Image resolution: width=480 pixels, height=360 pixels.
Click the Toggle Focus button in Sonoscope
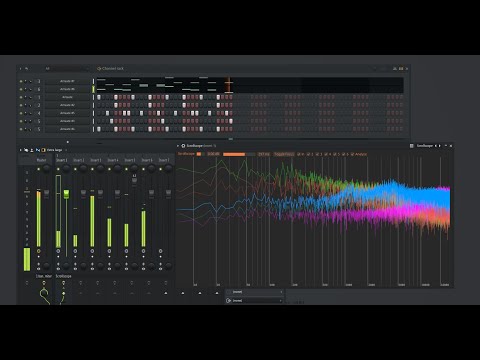(284, 154)
